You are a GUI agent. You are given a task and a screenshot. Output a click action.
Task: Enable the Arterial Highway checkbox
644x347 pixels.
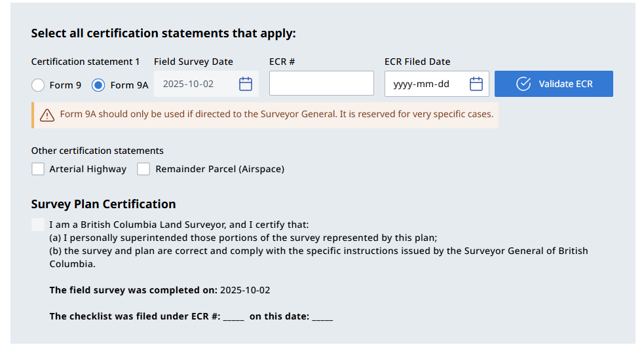(x=38, y=169)
